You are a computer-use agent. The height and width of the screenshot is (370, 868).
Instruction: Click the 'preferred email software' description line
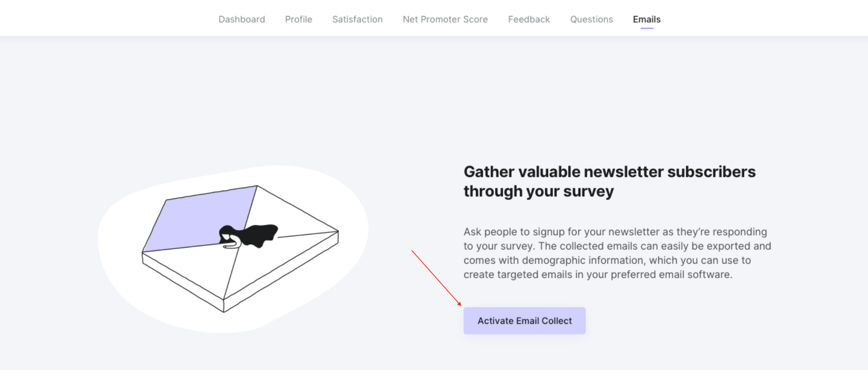[x=598, y=275]
